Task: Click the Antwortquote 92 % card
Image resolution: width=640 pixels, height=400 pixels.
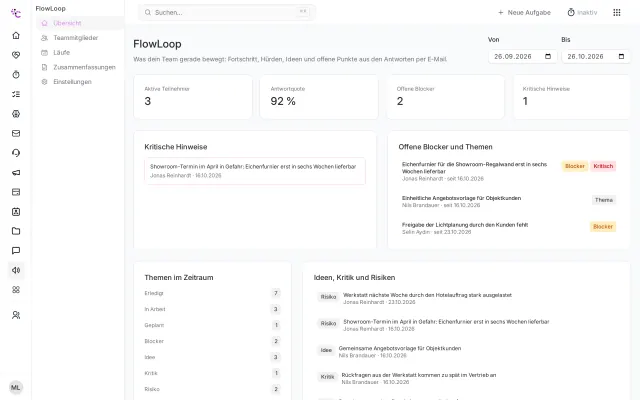Action: [x=319, y=97]
